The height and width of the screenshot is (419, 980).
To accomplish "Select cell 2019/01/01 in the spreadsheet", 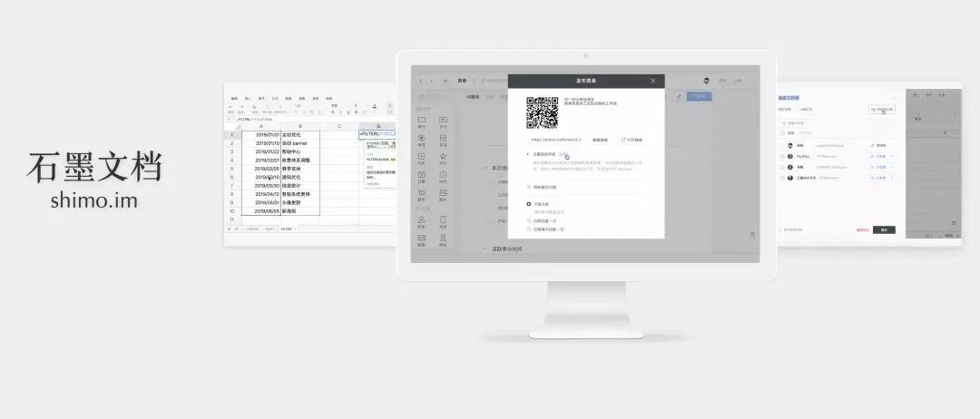I will pyautogui.click(x=261, y=135).
